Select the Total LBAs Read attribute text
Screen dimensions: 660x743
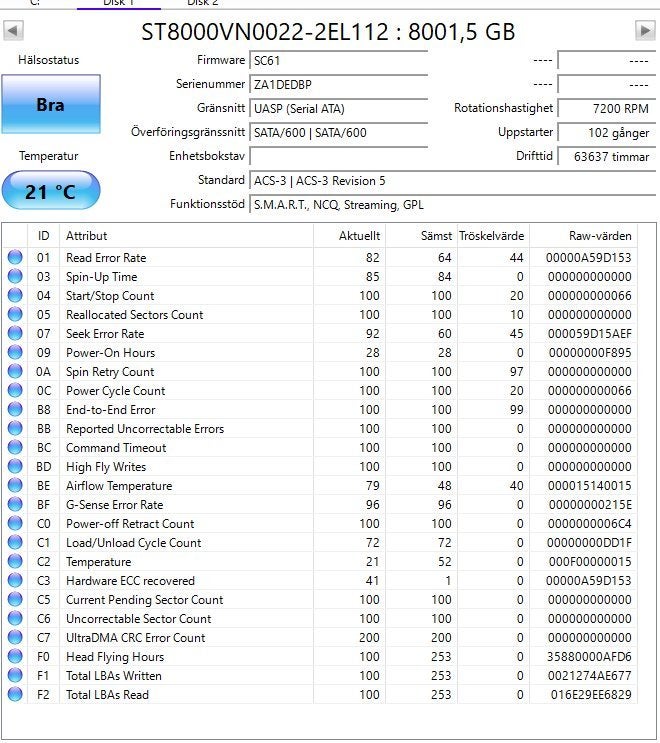107,694
